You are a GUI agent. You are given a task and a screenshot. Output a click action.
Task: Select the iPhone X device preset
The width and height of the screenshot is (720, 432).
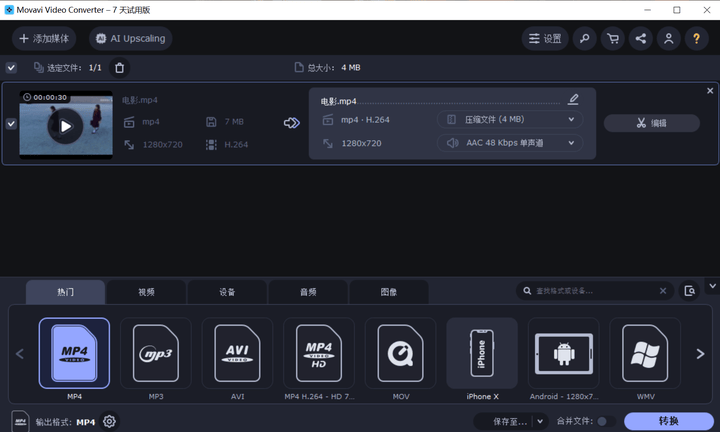coord(482,353)
